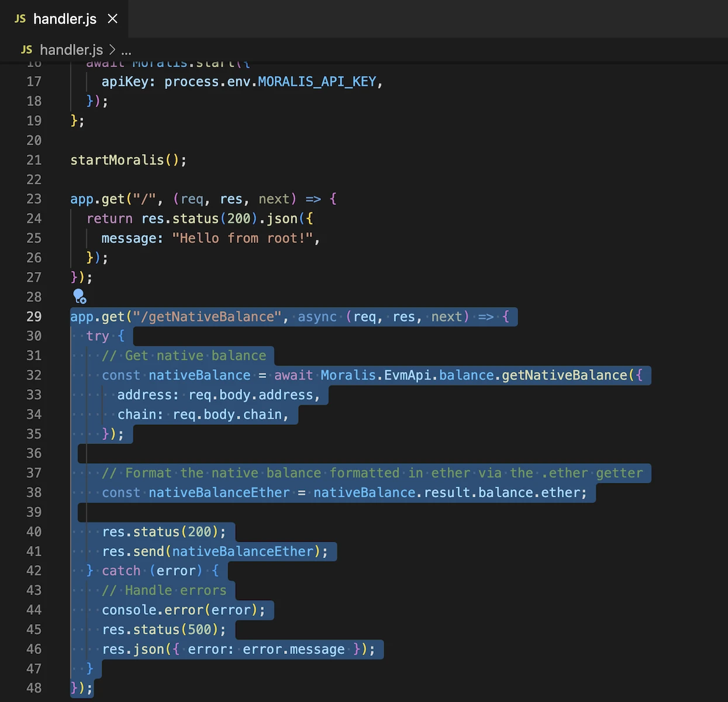Expand the breadcrumb ellipsis symbol picker

click(x=126, y=50)
